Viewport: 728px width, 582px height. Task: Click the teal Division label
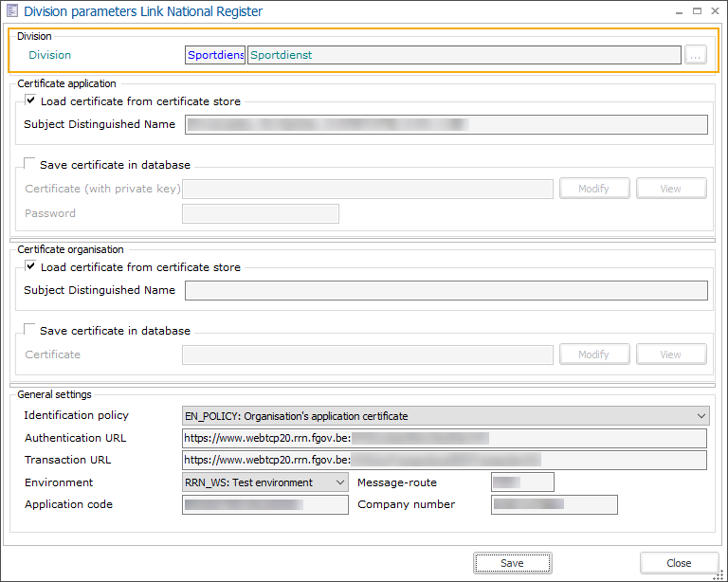click(49, 55)
